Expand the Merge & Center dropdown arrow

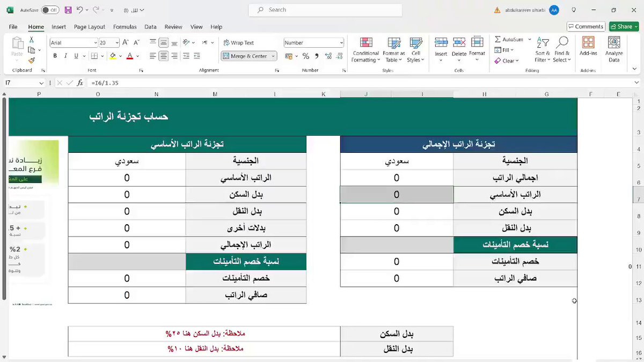273,56
